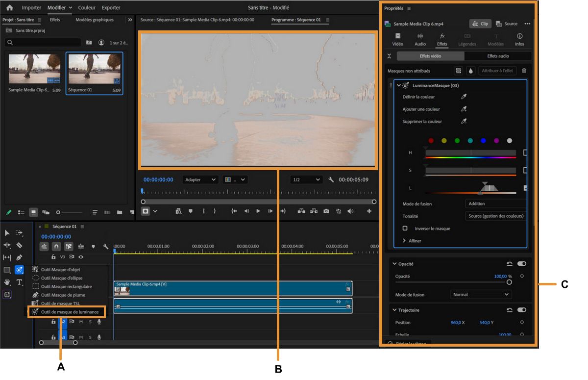Select the Type tool
Screen dimensions: 588x380
click(x=20, y=282)
